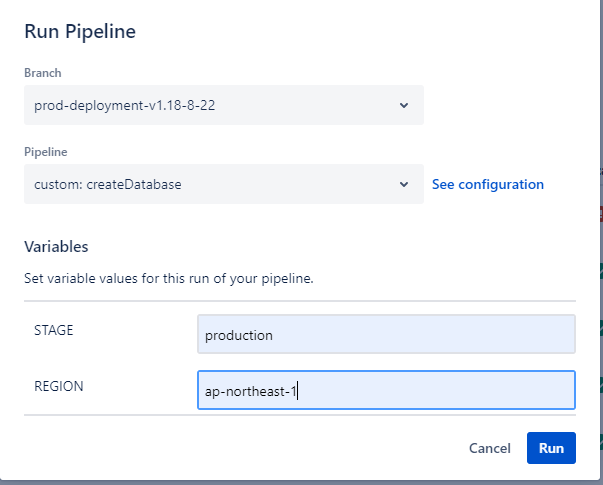
Task: Select the 'production' text in STAGE field
Action: point(238,335)
